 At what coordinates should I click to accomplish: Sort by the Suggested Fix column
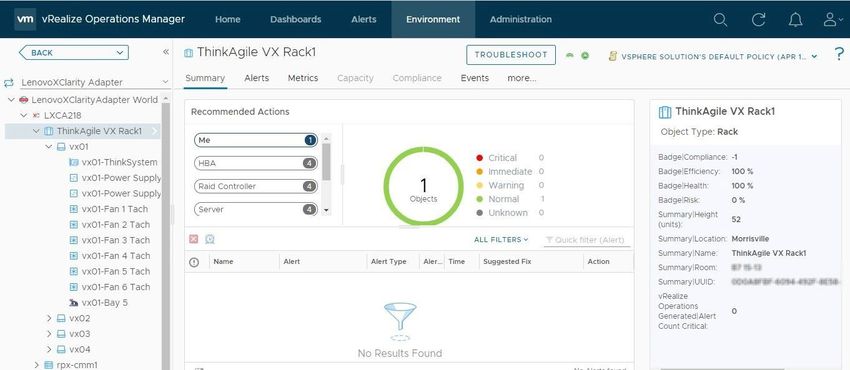point(507,262)
